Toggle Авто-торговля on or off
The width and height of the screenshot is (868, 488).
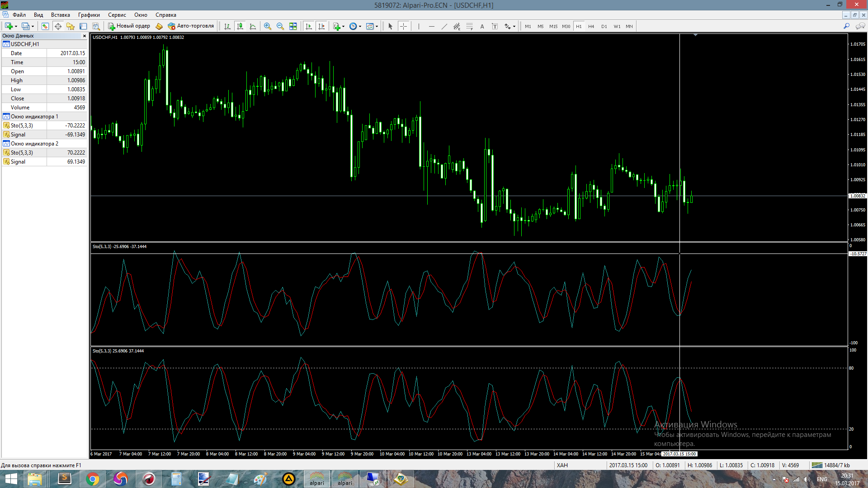[x=191, y=26]
